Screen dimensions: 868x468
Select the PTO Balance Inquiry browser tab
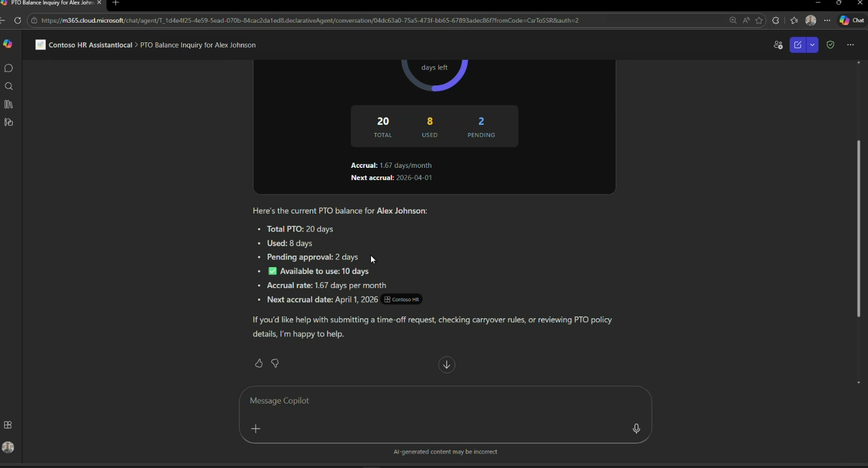(x=51, y=3)
